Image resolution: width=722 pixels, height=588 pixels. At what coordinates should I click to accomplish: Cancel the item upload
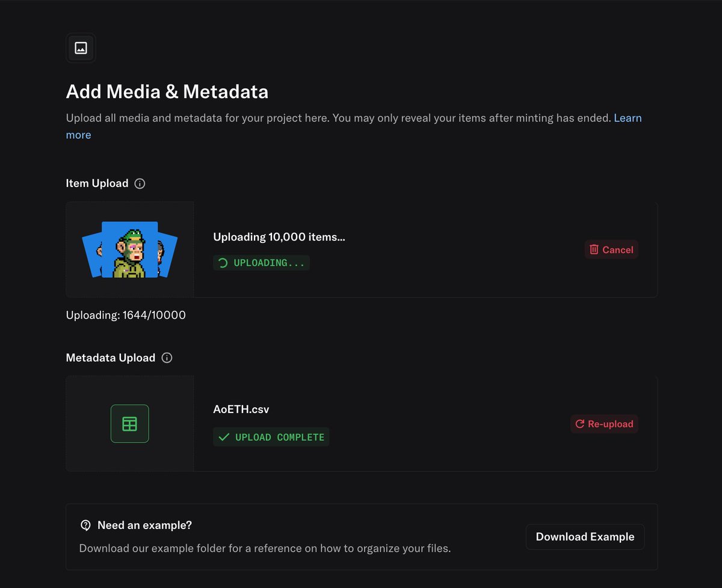[x=611, y=250]
